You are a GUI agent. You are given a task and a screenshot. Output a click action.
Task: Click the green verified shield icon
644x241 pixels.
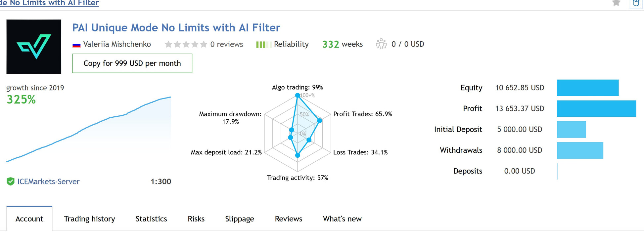pos(11,181)
